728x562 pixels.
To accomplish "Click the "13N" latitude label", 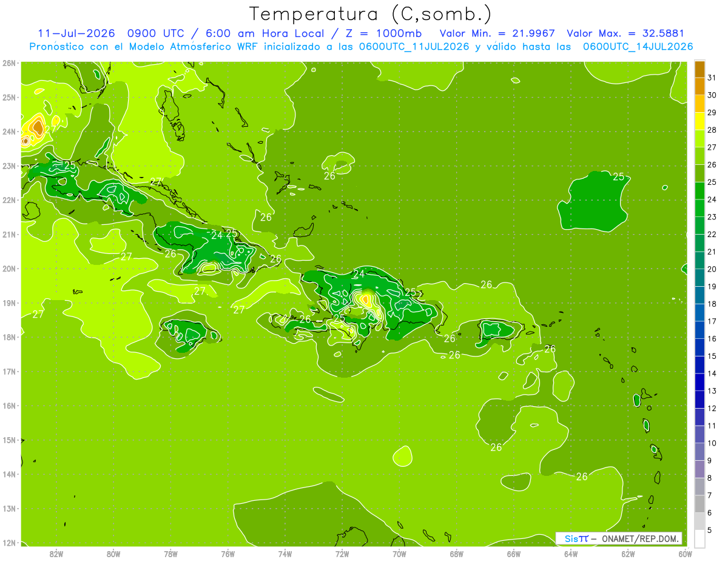I will (x=9, y=509).
